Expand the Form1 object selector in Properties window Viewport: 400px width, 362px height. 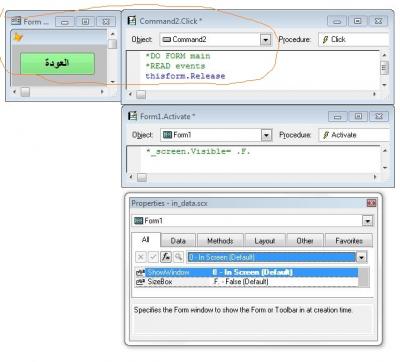tap(368, 221)
